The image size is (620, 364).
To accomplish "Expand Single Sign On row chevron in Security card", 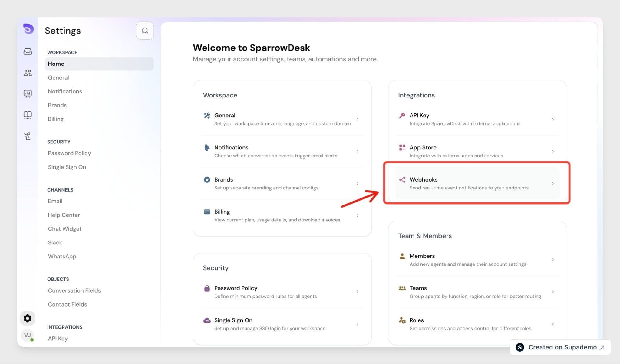I will pyautogui.click(x=358, y=324).
